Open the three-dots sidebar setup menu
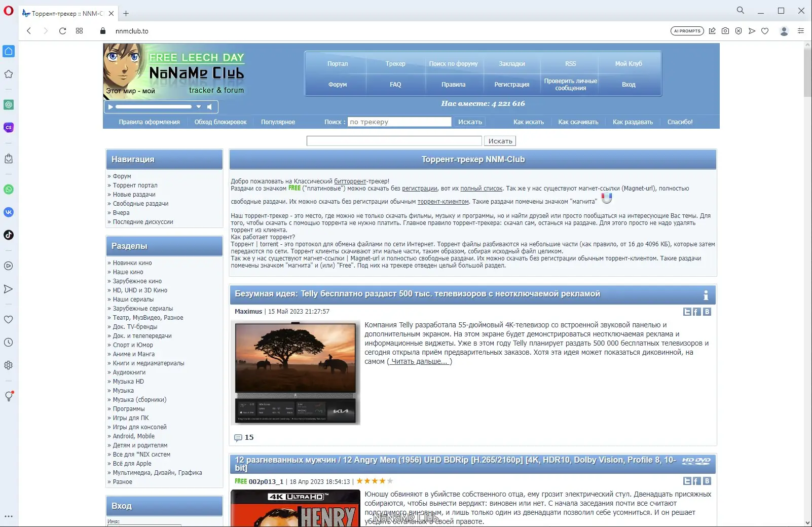Viewport: 812px width, 527px height. pos(9,516)
